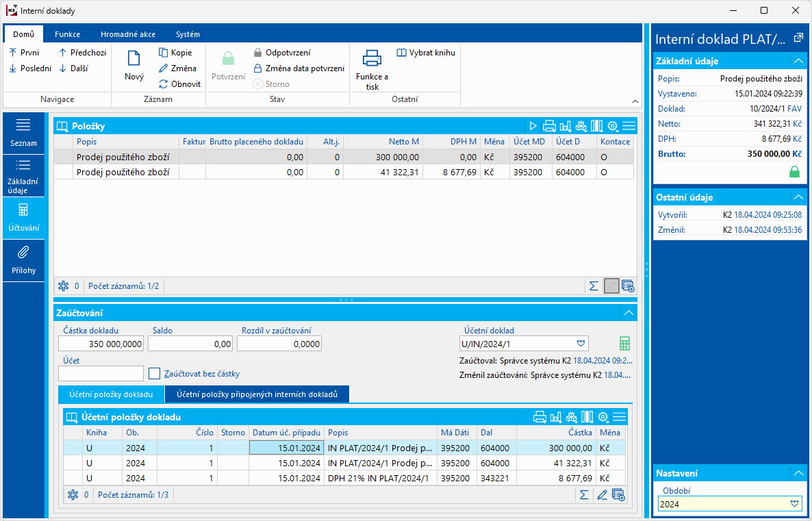Click Vybrat knihu button
The image size is (812, 521).
(426, 53)
